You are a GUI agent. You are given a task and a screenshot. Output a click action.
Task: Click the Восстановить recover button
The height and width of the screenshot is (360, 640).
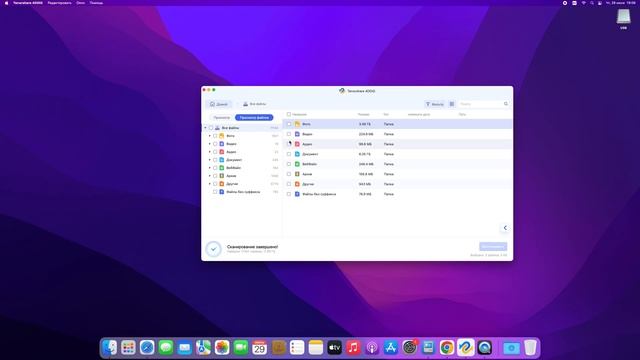(x=493, y=247)
